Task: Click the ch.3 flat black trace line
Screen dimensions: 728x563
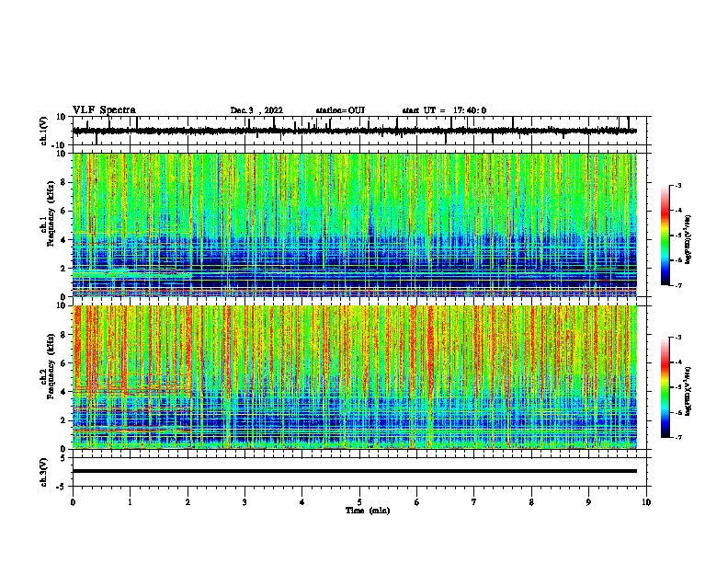Action: 355,471
